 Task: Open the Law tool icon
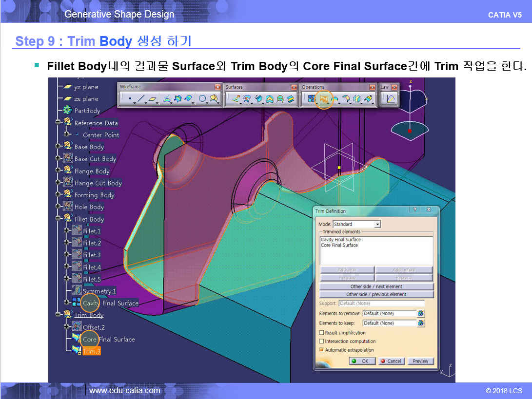click(x=390, y=99)
